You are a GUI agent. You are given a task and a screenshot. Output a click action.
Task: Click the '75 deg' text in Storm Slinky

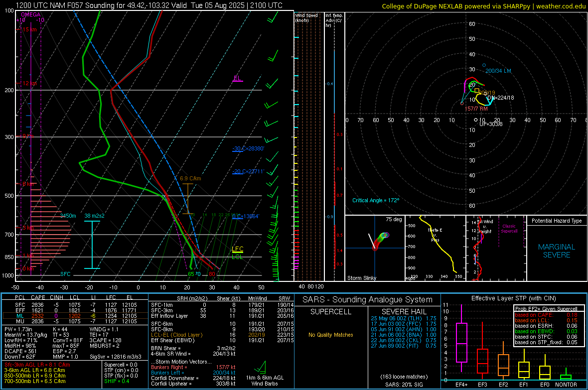coord(394,219)
